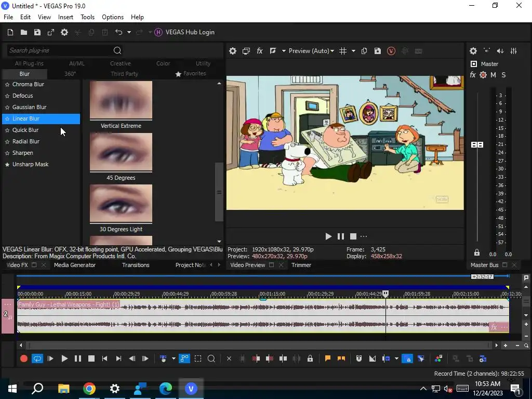Image resolution: width=532 pixels, height=399 pixels.
Task: Open Render As export icon
Action: tap(51, 32)
